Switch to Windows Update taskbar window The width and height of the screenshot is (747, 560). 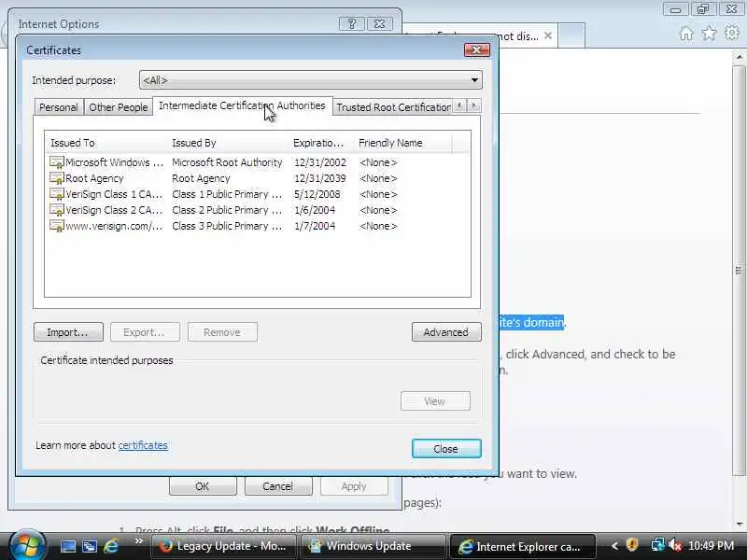373,546
